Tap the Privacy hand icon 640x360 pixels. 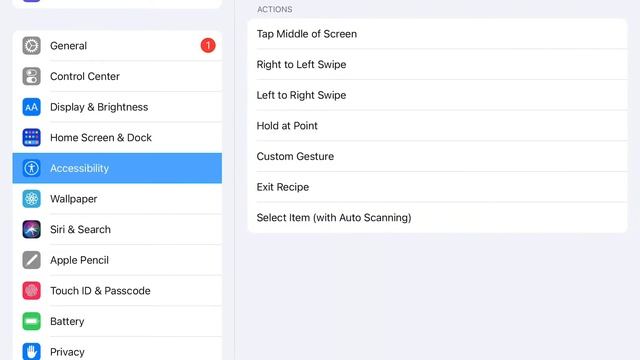coord(31,351)
